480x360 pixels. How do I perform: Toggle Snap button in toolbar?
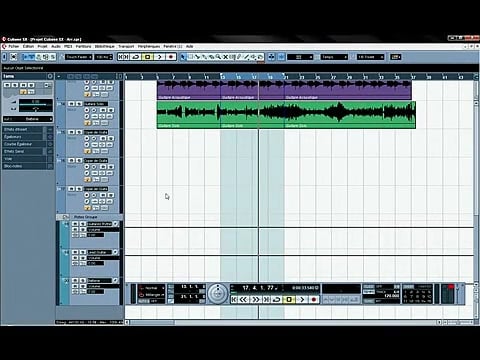click(281, 57)
